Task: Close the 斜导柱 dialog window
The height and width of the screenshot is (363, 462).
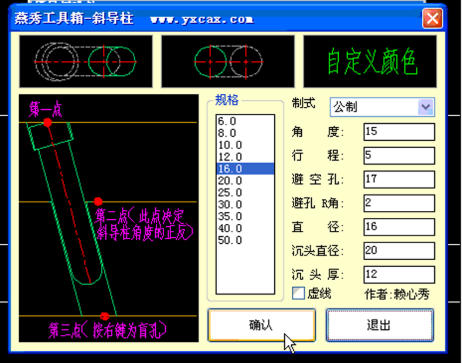Action: tap(432, 18)
